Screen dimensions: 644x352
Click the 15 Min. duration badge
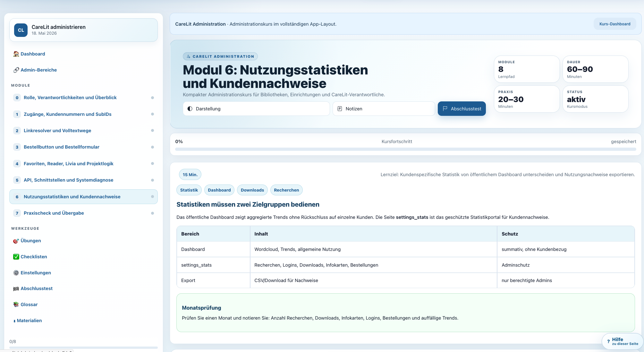tap(190, 175)
